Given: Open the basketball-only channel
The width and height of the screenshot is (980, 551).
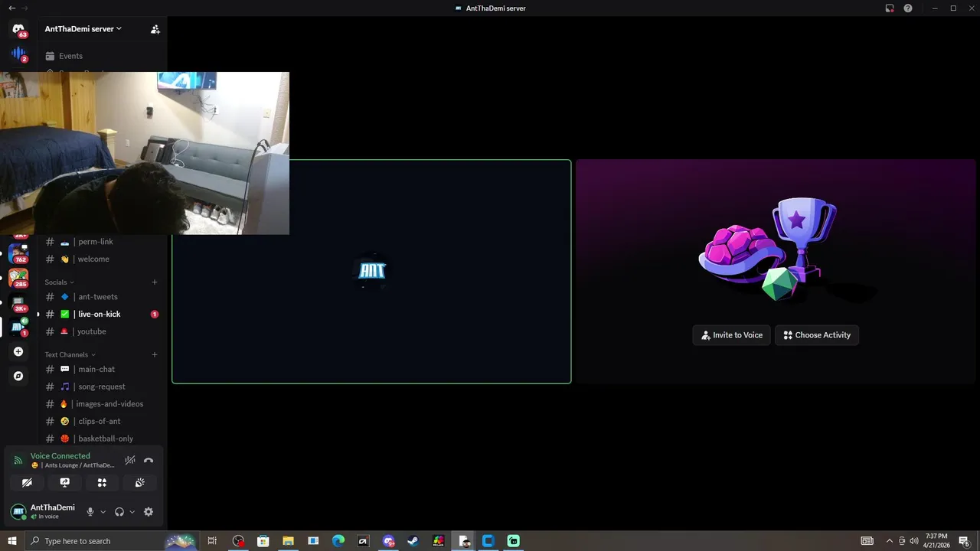Looking at the screenshot, I should [x=103, y=439].
